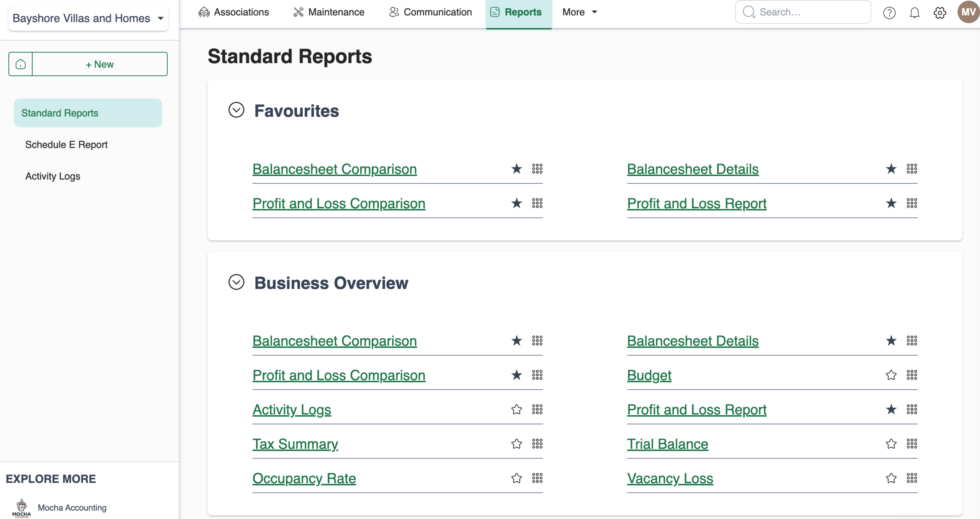
Task: Open grid menu for Balancesheet Comparison in Business Overview
Action: coord(537,341)
